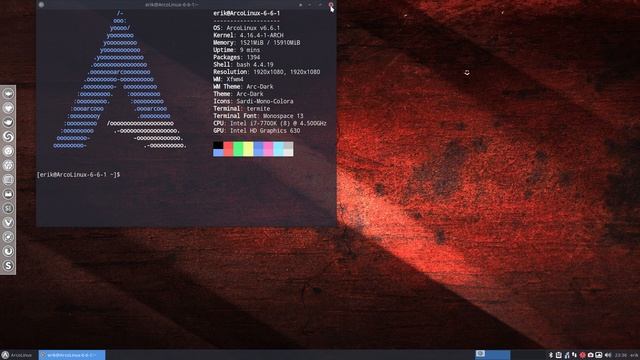Click the 'Shell: bash 4.4.19' line
This screenshot has height=360, width=640.
[x=243, y=64]
